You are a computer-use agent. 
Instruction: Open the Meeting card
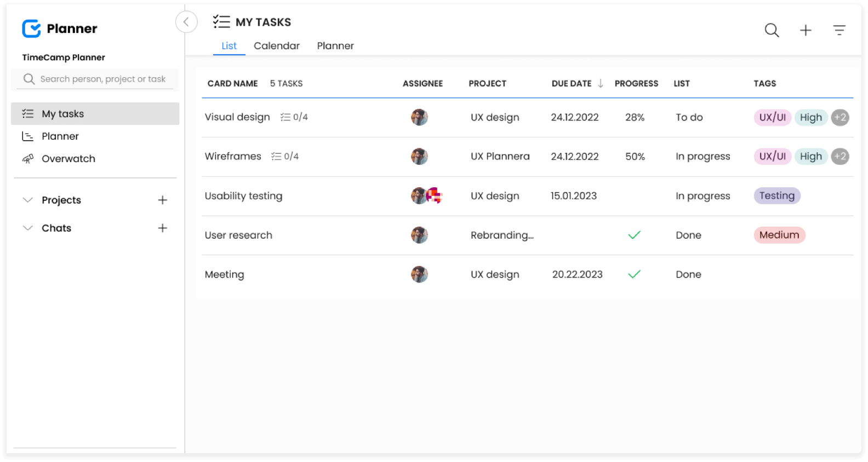tap(224, 275)
